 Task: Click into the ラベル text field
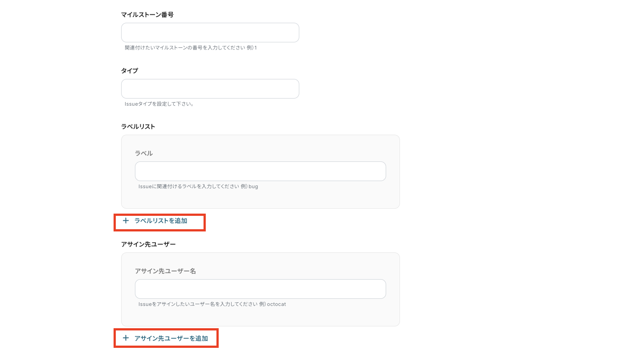click(261, 171)
